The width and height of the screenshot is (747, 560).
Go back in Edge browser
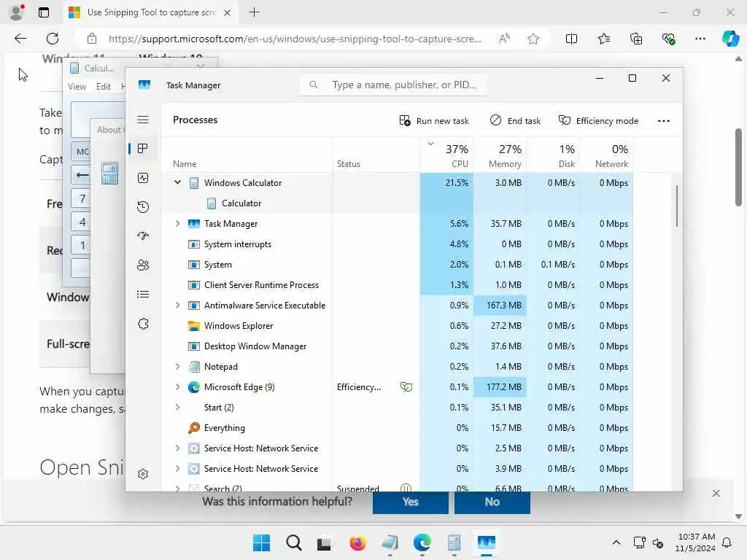(x=20, y=39)
